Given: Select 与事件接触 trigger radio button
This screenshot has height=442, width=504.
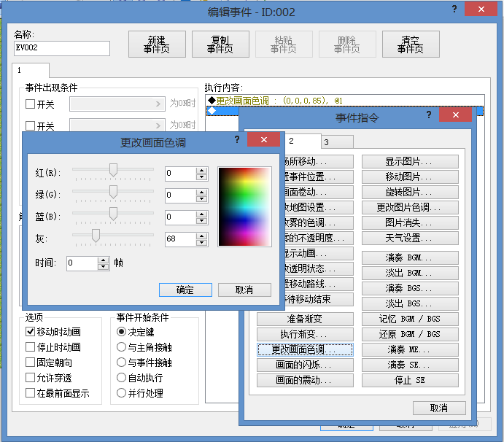Looking at the screenshot, I should coord(121,362).
